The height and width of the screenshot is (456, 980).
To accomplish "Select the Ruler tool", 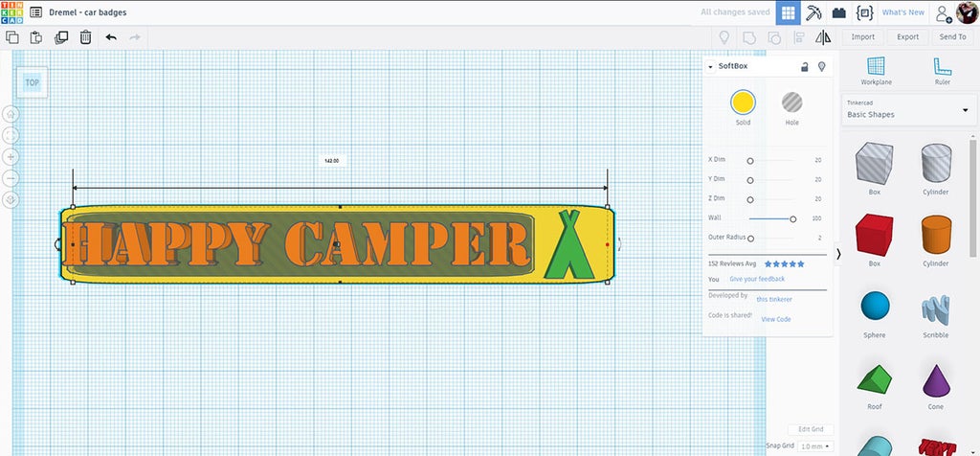I will pos(942,71).
